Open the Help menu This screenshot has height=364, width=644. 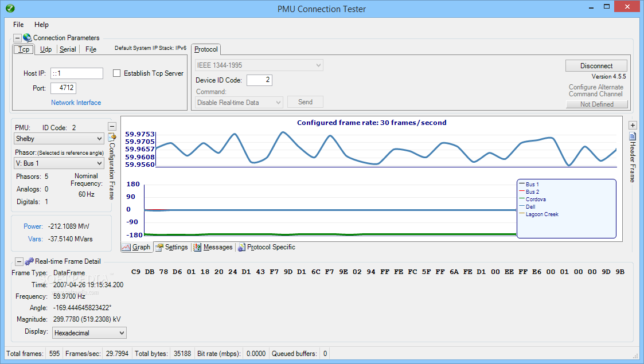coord(41,25)
